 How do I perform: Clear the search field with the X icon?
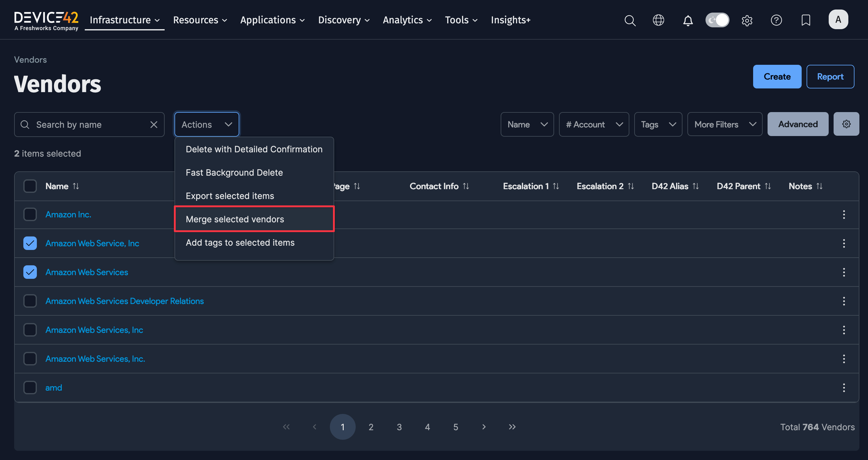(x=154, y=124)
